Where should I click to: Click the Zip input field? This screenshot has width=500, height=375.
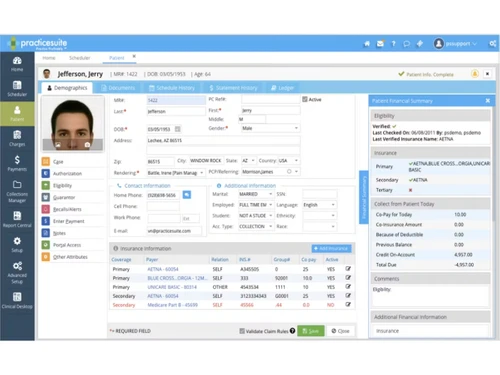click(160, 162)
